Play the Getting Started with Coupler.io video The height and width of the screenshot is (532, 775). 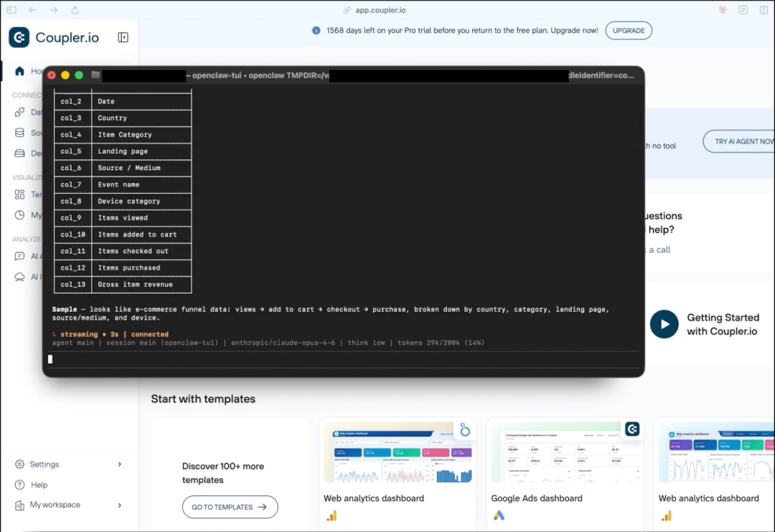664,324
